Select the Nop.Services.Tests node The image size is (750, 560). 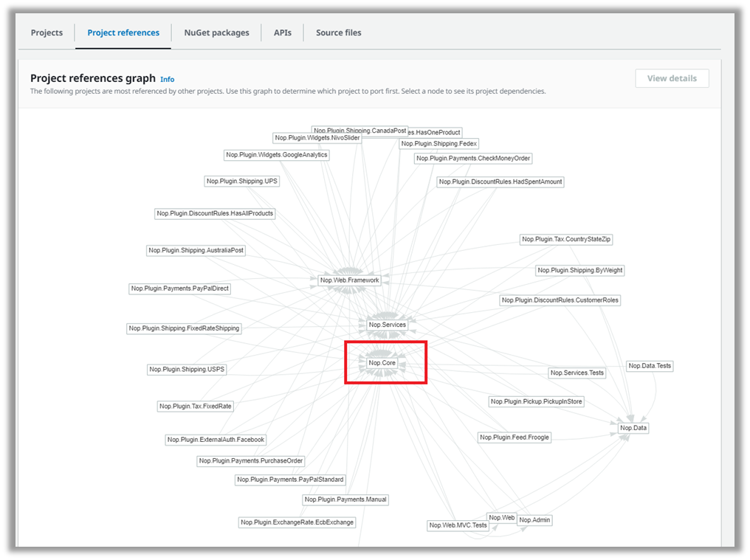pyautogui.click(x=577, y=373)
